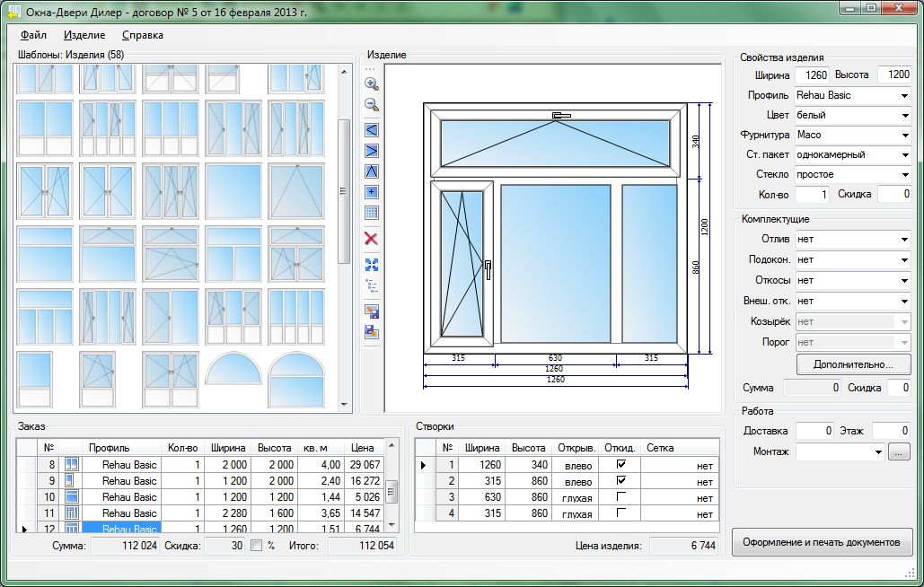
Task: Click the Дополнительно... button
Action: coord(853,364)
